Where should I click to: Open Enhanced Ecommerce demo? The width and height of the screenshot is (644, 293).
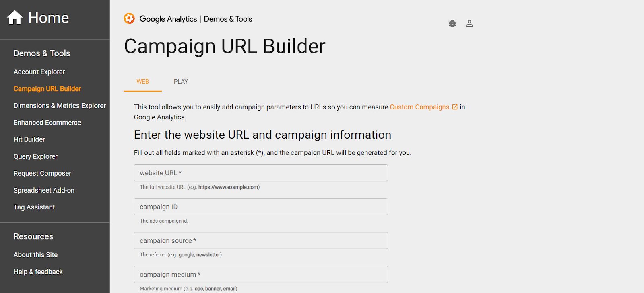click(x=47, y=123)
